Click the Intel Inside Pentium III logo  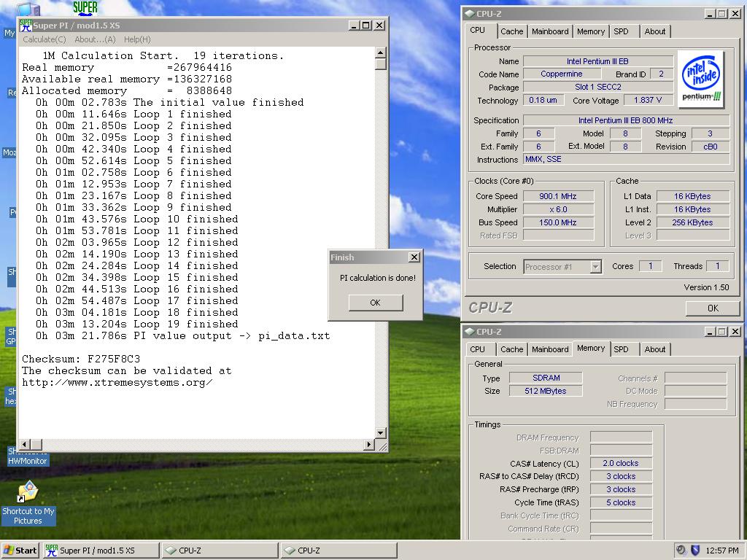pyautogui.click(x=700, y=79)
